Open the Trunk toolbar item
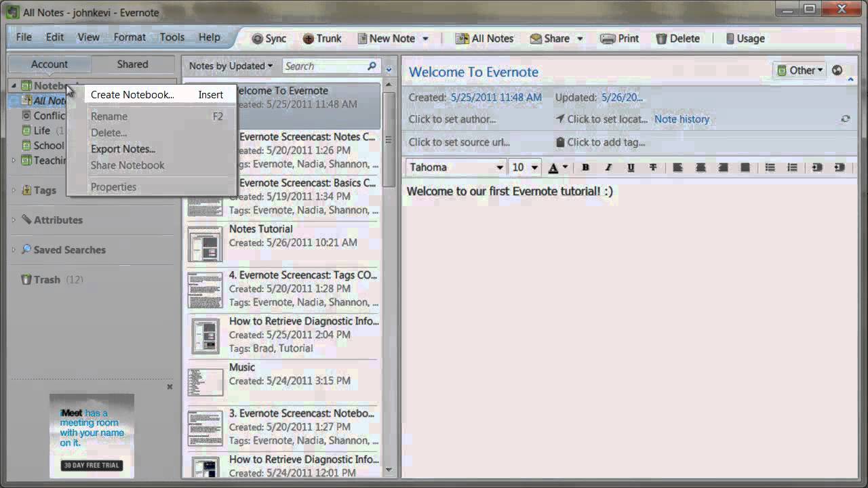The height and width of the screenshot is (488, 868). [x=321, y=39]
